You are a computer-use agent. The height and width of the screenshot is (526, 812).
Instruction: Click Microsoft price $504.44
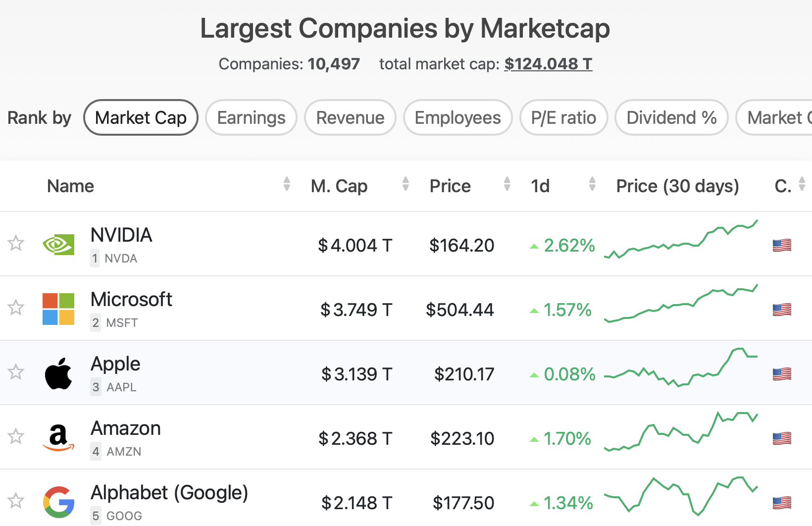460,310
